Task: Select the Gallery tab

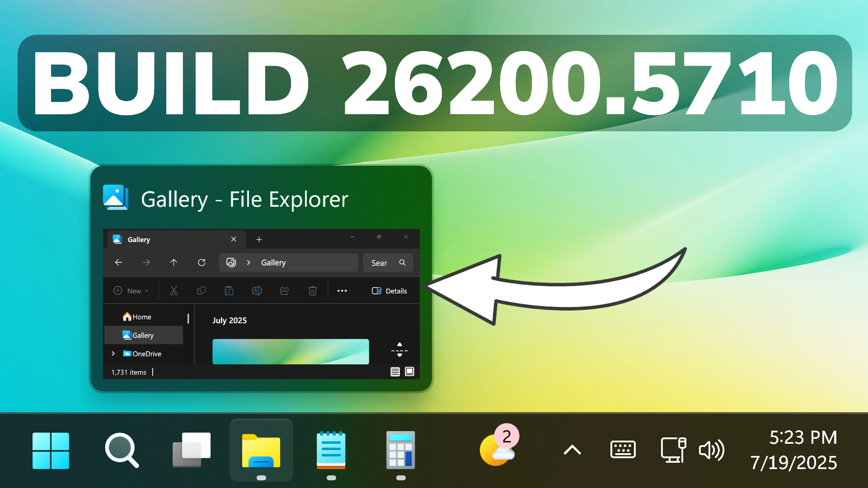Action: point(139,239)
